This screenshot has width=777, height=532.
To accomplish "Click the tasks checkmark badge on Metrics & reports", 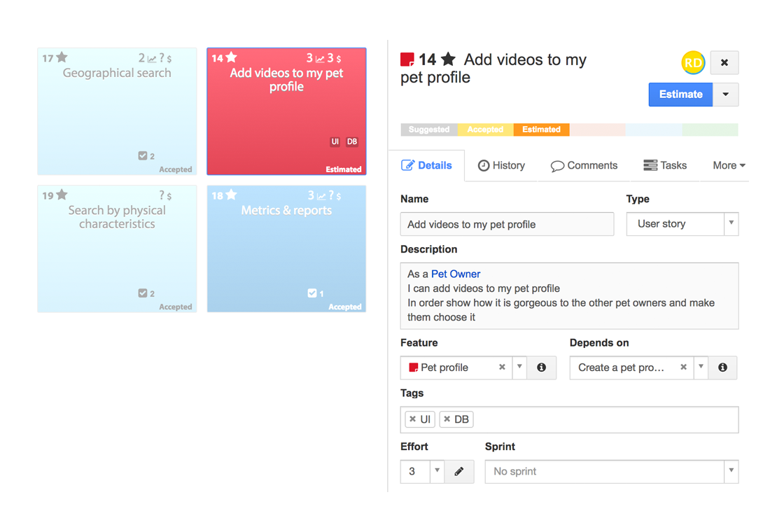I will pyautogui.click(x=314, y=293).
